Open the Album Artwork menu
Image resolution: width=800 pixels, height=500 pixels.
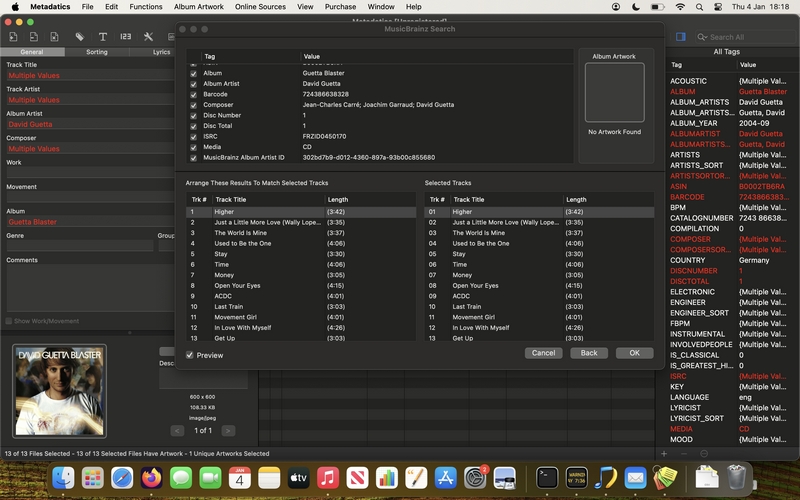click(x=198, y=7)
